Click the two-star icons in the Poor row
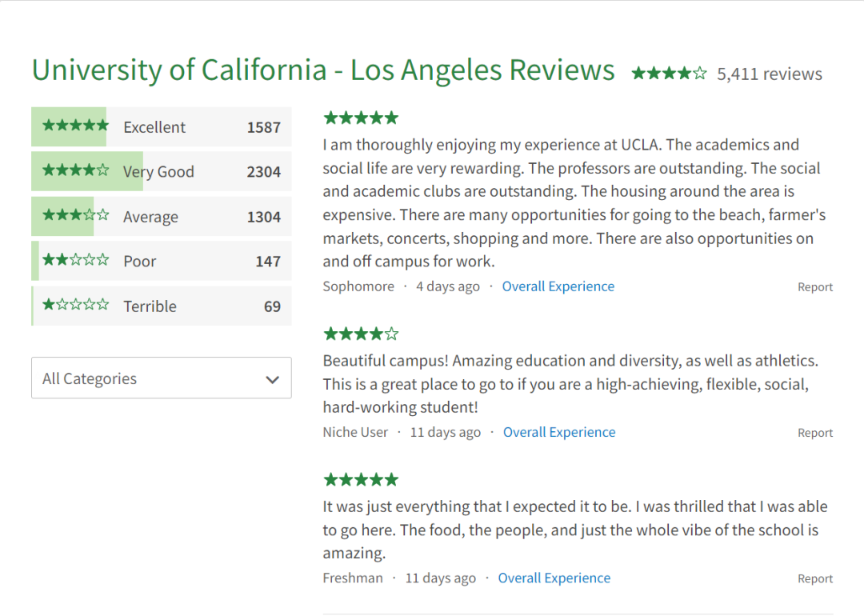 [x=75, y=260]
